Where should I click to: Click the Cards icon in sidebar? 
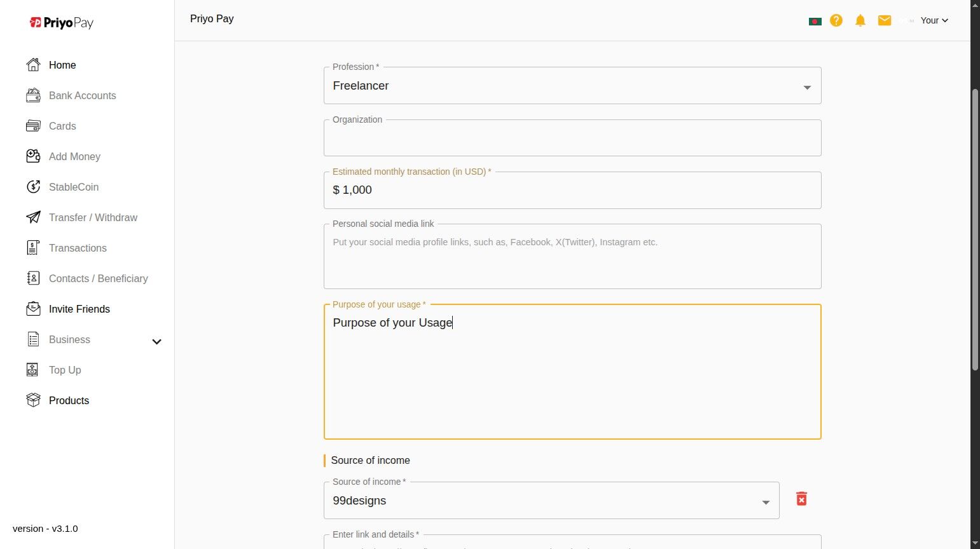[33, 126]
